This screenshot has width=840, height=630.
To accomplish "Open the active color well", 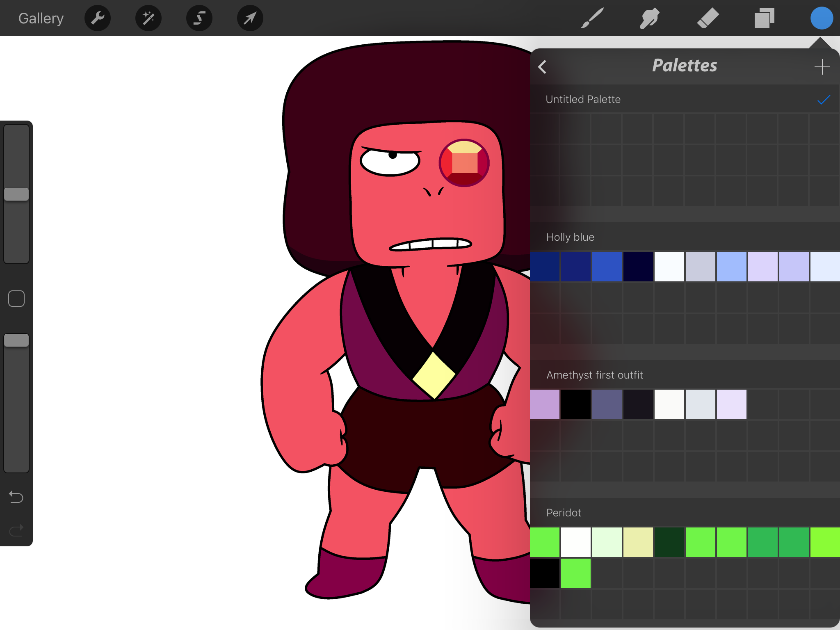I will [822, 18].
